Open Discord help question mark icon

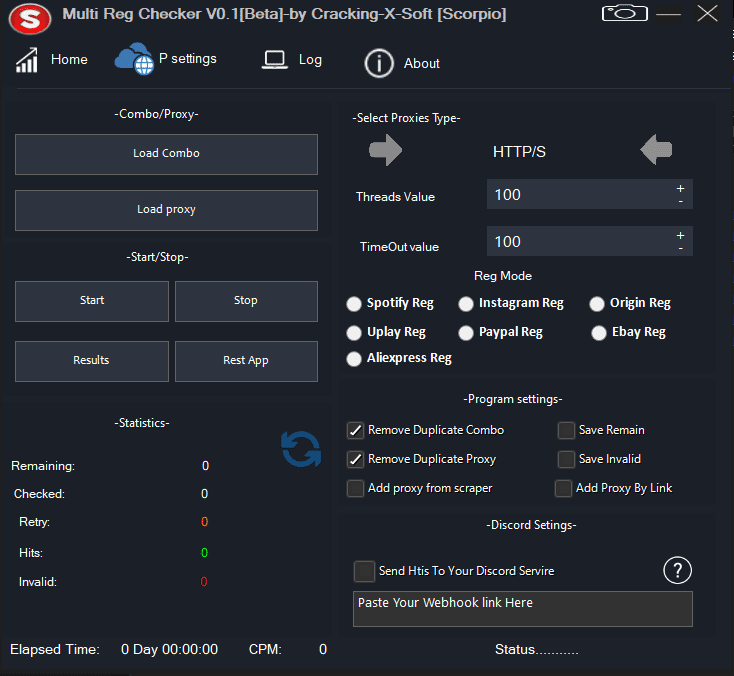(x=677, y=570)
